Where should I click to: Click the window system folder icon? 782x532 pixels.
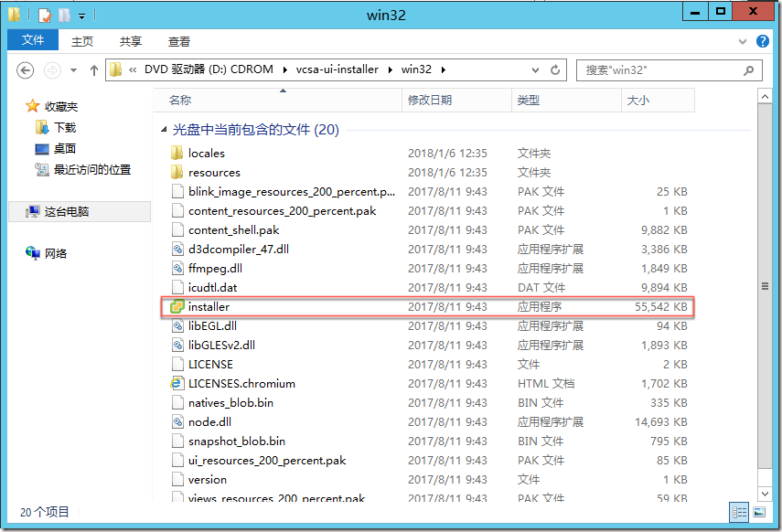pos(14,15)
